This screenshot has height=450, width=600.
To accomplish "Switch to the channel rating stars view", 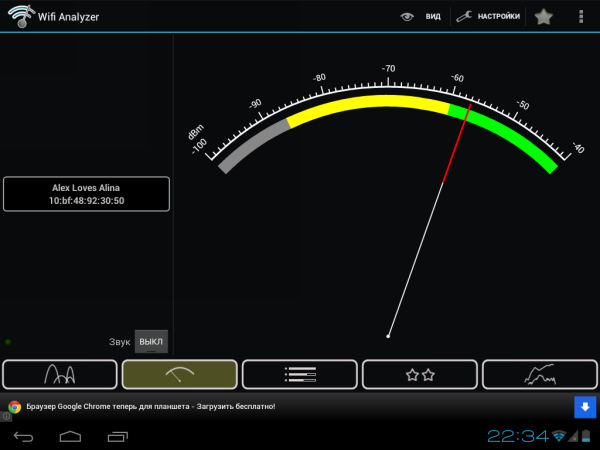I will [x=420, y=374].
